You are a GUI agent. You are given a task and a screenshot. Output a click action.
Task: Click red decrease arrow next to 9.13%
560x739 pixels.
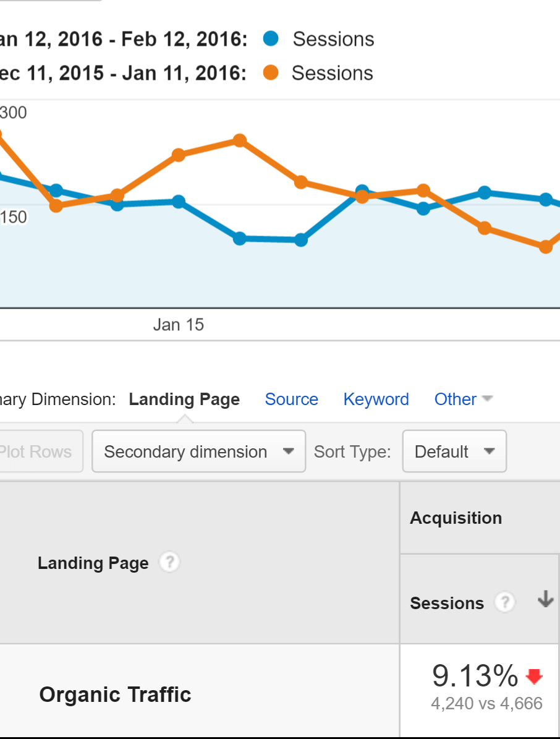[x=534, y=677]
